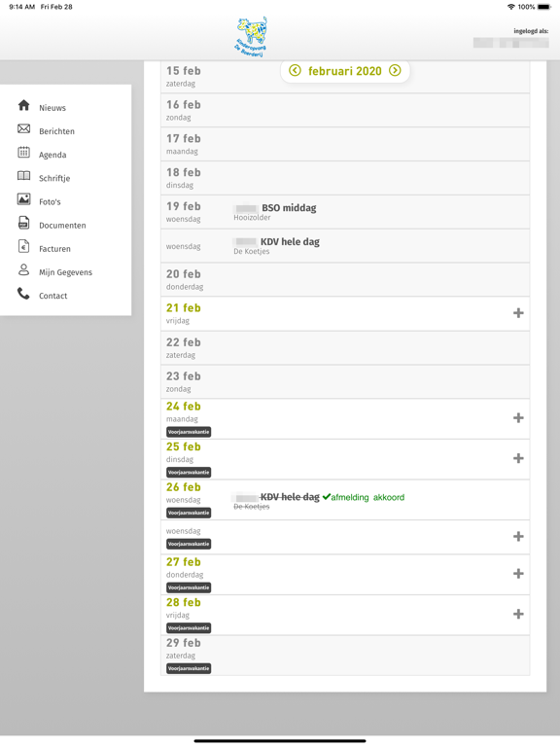Select the Agenda calendar icon
560x747 pixels.
coord(23,152)
